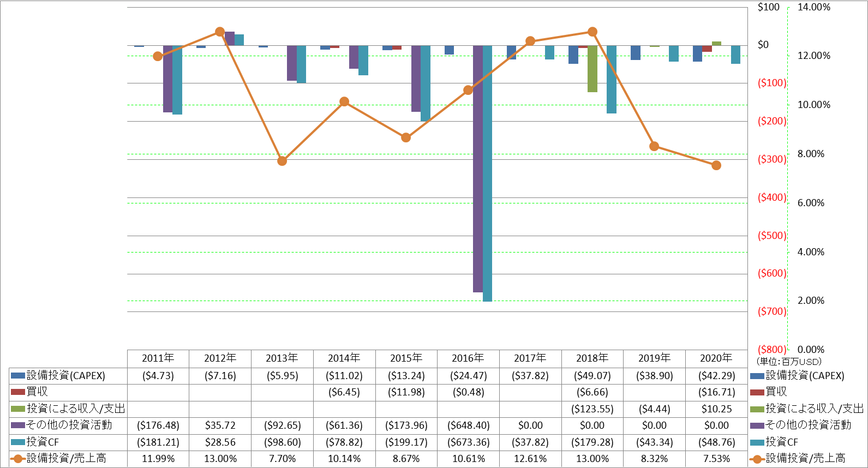Click the ($6.45) 買収 cell in 2014

click(x=344, y=392)
